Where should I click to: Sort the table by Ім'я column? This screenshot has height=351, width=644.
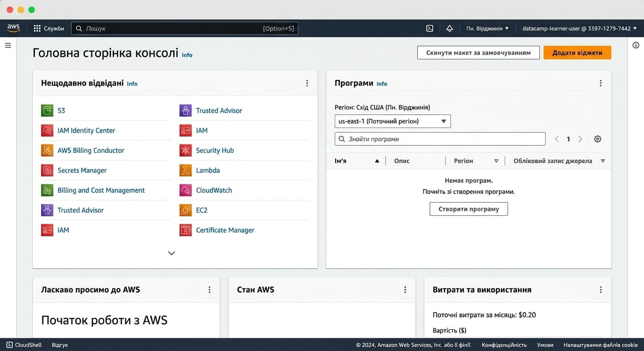(x=357, y=161)
